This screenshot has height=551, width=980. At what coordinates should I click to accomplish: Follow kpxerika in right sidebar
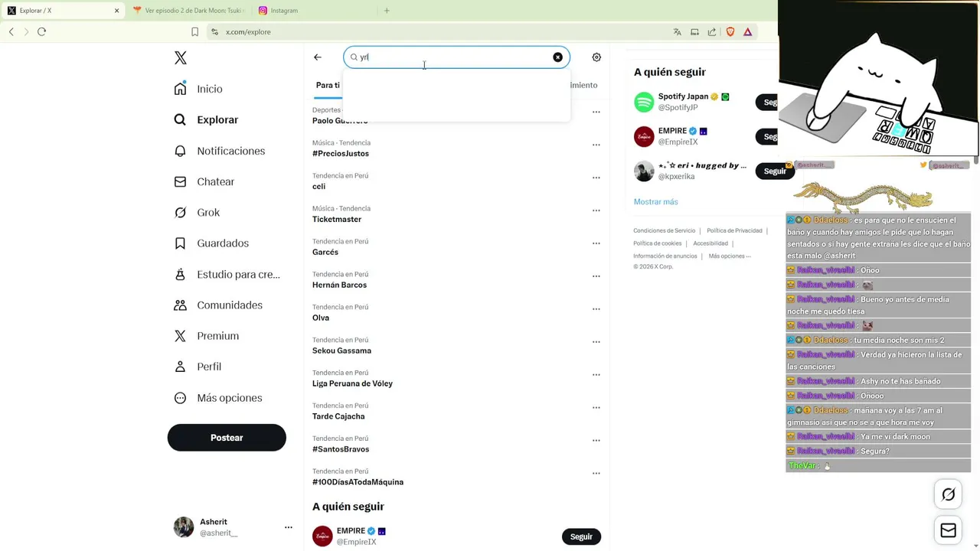coord(775,171)
